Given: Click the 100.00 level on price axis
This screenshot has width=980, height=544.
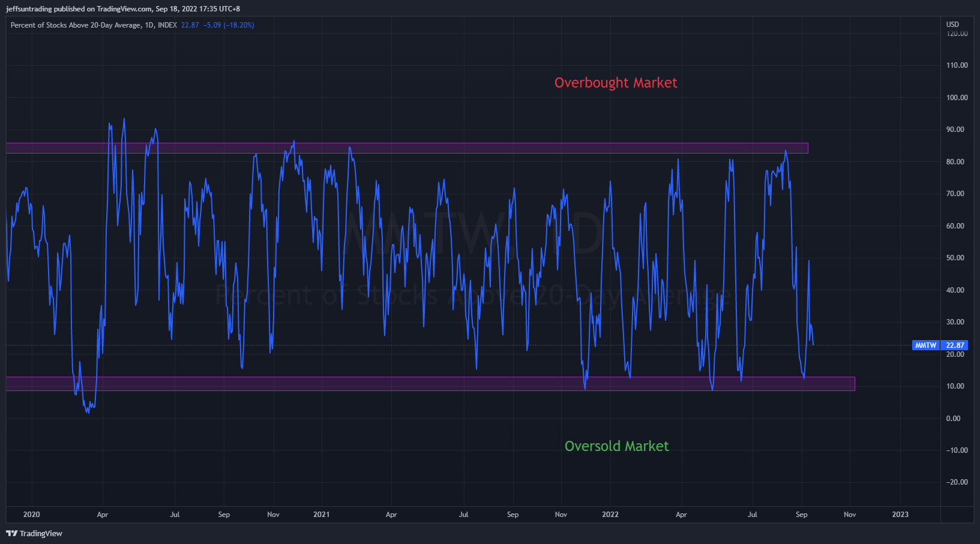Looking at the screenshot, I should [957, 98].
